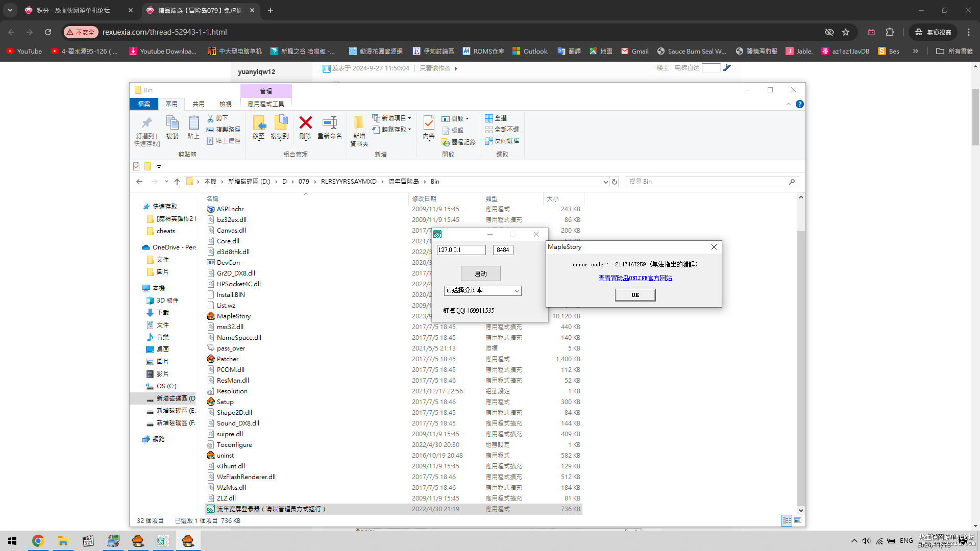The width and height of the screenshot is (980, 551).
Task: Click the Pin to Quick access icon
Action: tap(147, 122)
